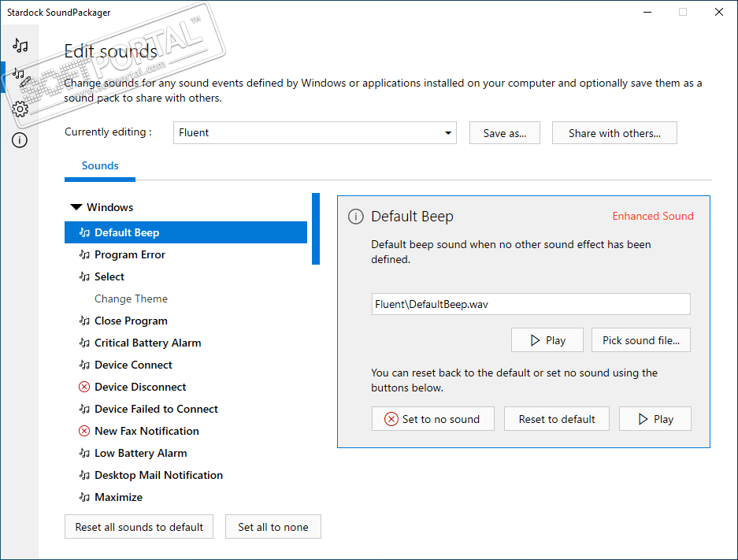This screenshot has height=560, width=738.
Task: Open the settings gear sidebar icon
Action: 20,109
